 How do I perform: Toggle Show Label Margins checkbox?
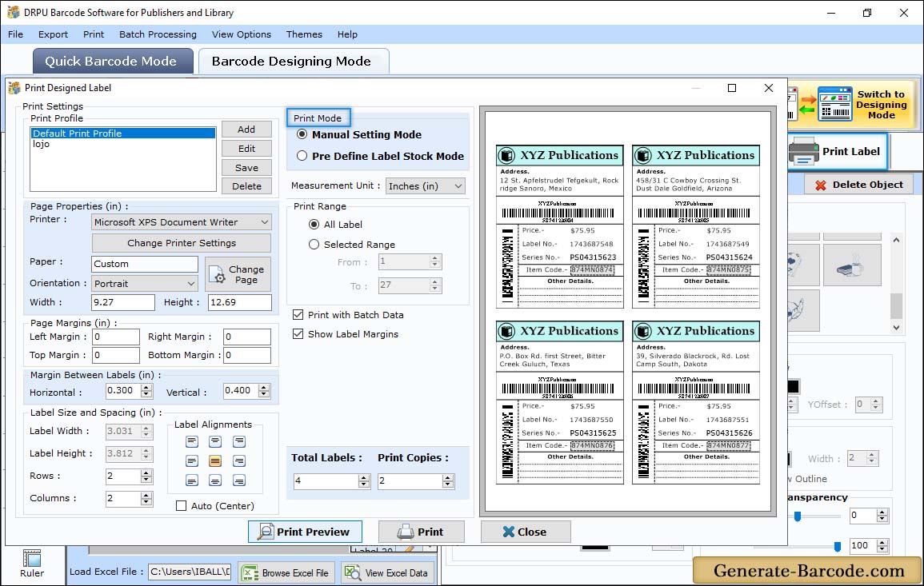click(x=298, y=334)
